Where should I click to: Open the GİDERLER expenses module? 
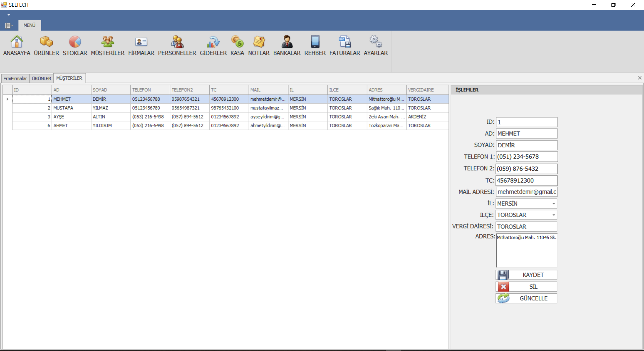click(213, 45)
